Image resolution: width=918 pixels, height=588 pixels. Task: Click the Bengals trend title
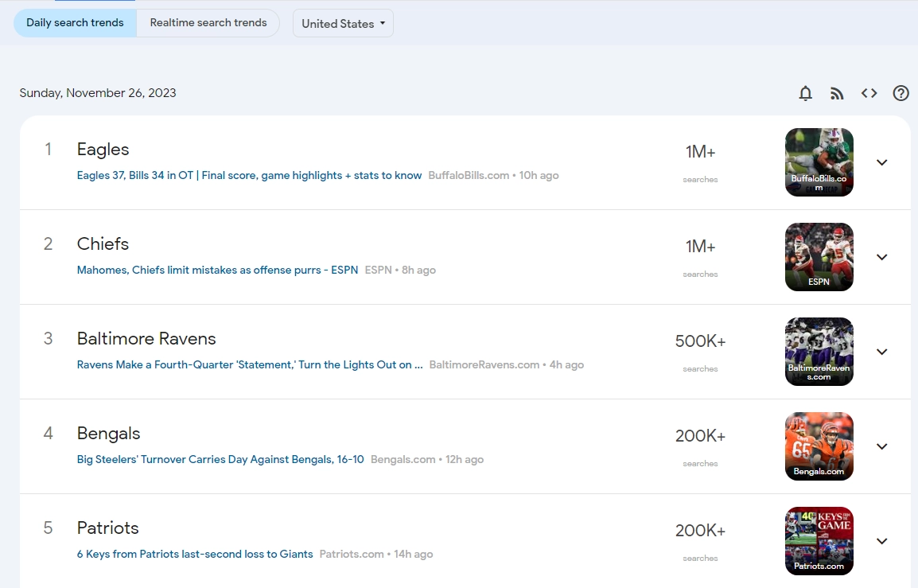[x=108, y=434]
